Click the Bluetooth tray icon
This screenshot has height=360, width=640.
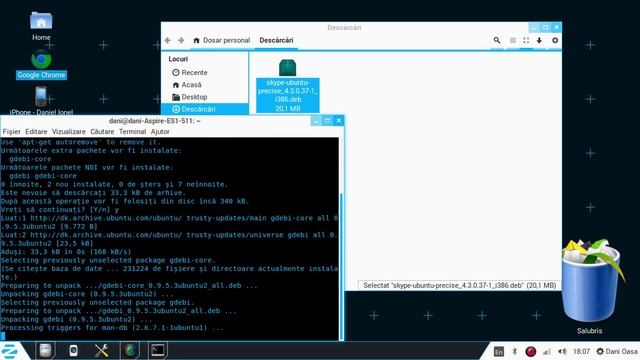(515, 351)
